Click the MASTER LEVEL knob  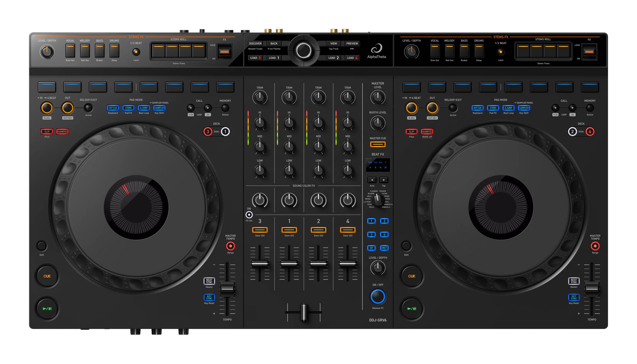point(378,97)
